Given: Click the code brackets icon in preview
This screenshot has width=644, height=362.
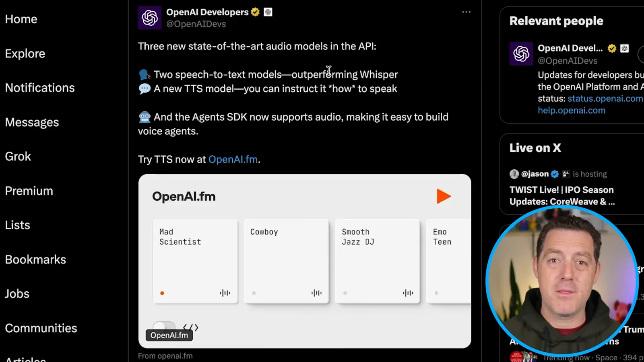Looking at the screenshot, I should [x=191, y=327].
